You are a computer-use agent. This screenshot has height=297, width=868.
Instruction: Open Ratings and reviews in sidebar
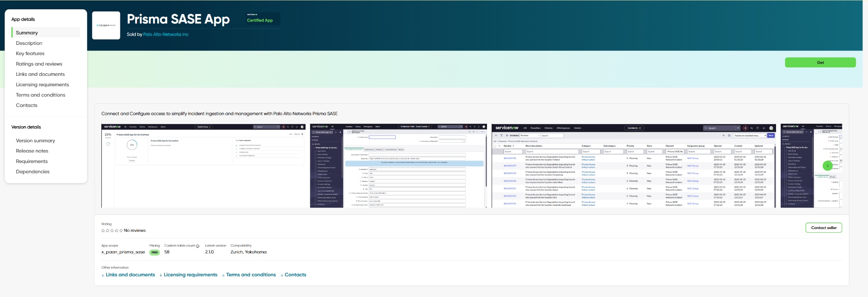coord(39,64)
